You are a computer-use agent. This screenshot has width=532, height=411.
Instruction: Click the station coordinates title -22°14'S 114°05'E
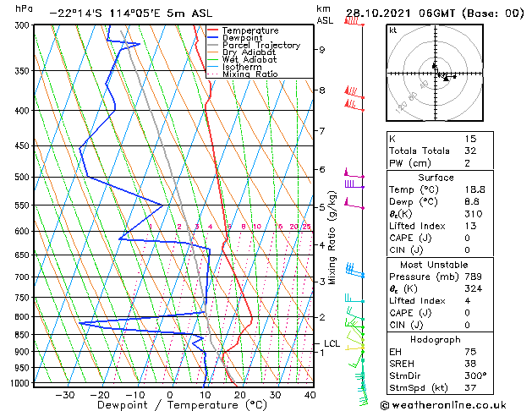[x=105, y=14]
